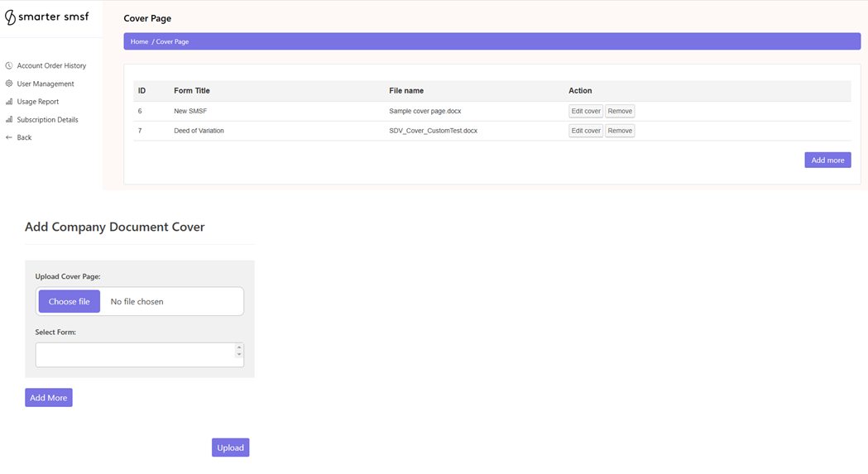Viewport: 868px width, 474px height.
Task: Click the left arrow icon beside Back
Action: coord(9,137)
